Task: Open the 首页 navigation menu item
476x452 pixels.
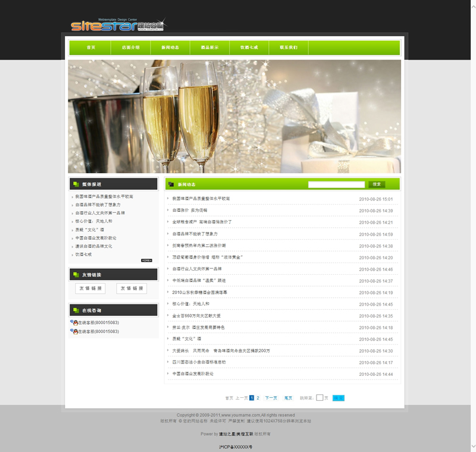Action: tap(90, 48)
